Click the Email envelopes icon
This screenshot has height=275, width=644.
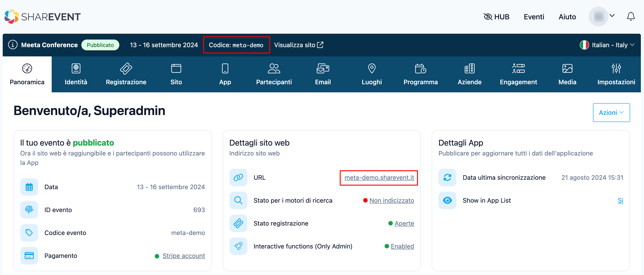(x=323, y=69)
